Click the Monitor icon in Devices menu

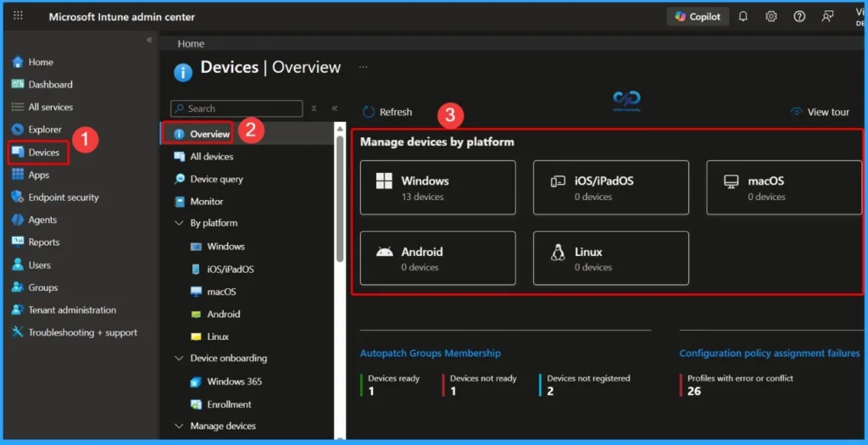(180, 202)
